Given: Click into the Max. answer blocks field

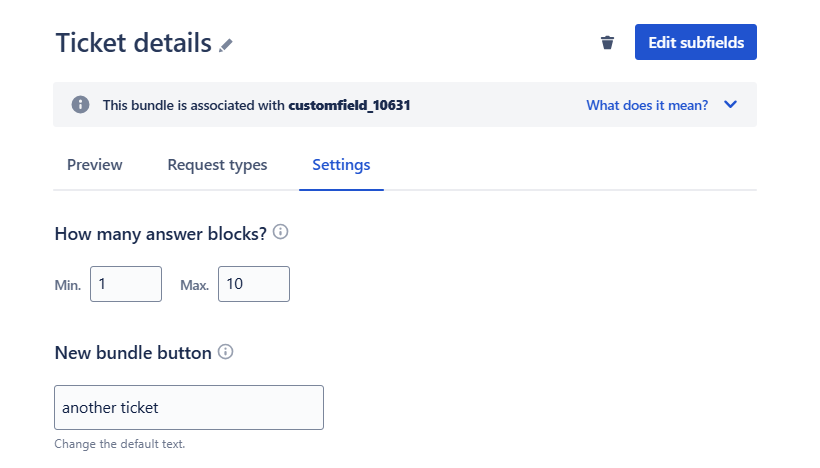Looking at the screenshot, I should [254, 284].
